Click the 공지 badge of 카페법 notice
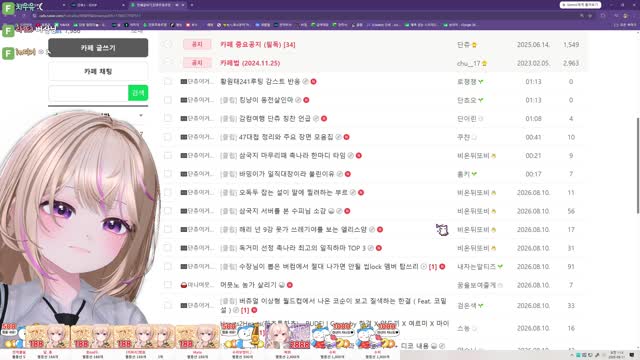 (197, 63)
